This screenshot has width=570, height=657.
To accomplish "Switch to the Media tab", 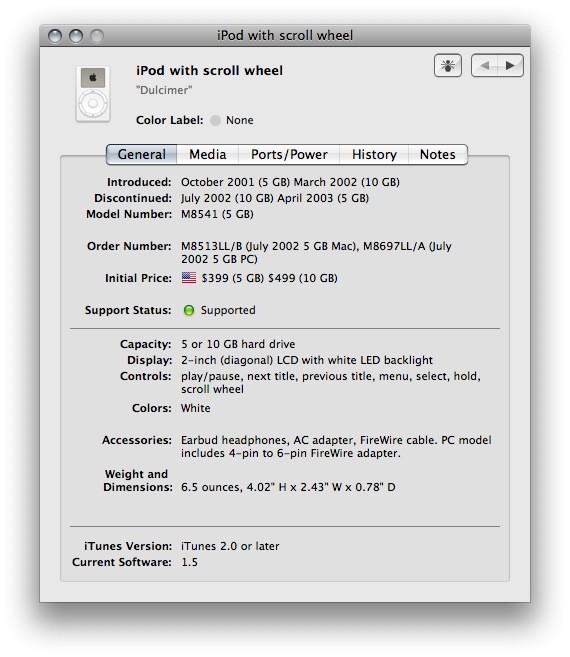I will 207,155.
